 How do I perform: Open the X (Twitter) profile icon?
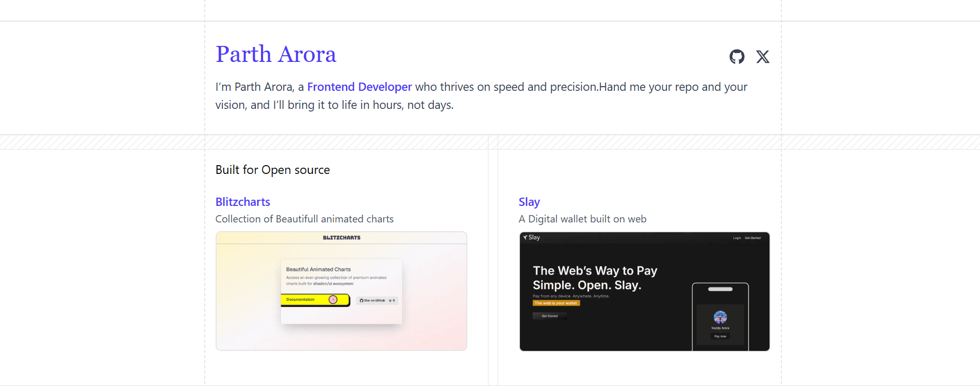pyautogui.click(x=762, y=57)
